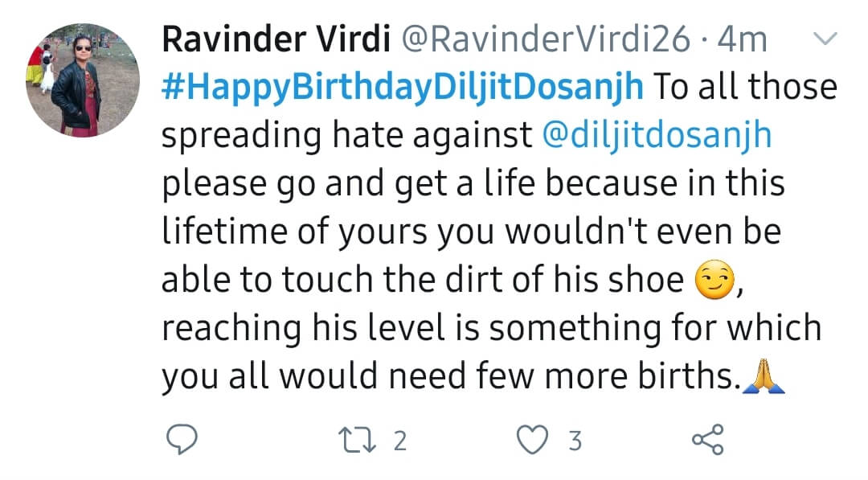
Task: Click the smirking face emoji in the tweet
Action: tap(712, 281)
